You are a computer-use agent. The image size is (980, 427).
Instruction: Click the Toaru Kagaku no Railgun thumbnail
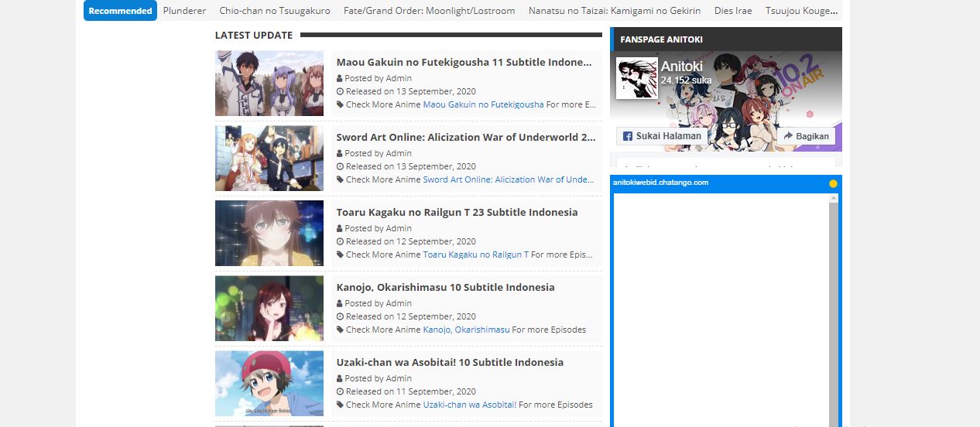(x=269, y=234)
